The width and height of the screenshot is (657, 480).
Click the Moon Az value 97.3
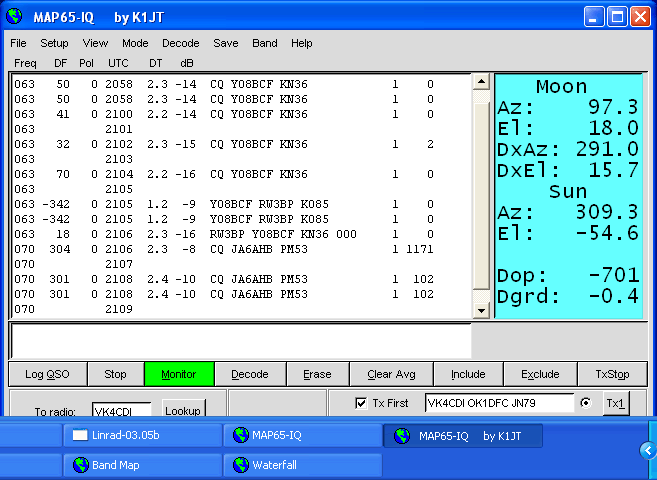tap(613, 107)
